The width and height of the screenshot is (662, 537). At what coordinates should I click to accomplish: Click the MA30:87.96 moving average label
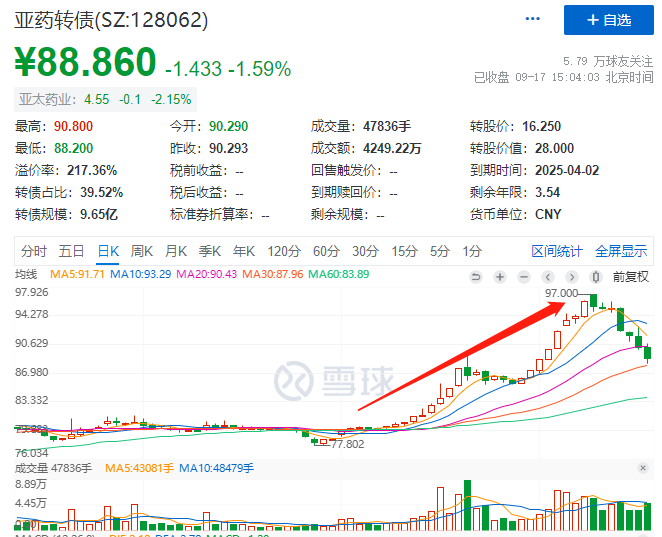273,274
